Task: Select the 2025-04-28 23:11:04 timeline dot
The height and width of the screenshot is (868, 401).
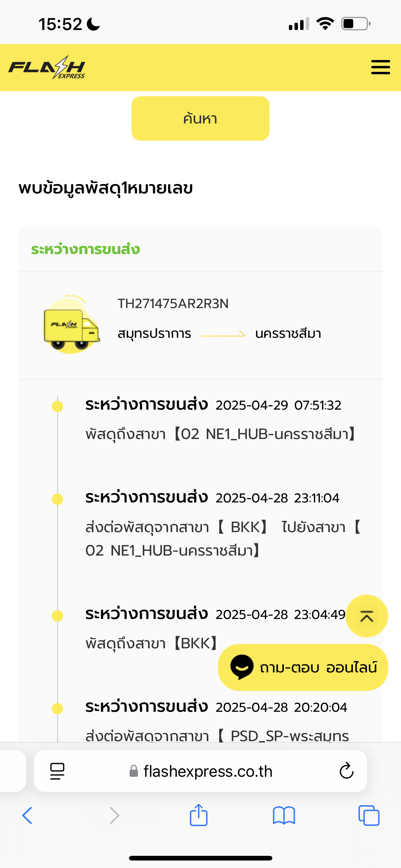Action: coord(57,499)
